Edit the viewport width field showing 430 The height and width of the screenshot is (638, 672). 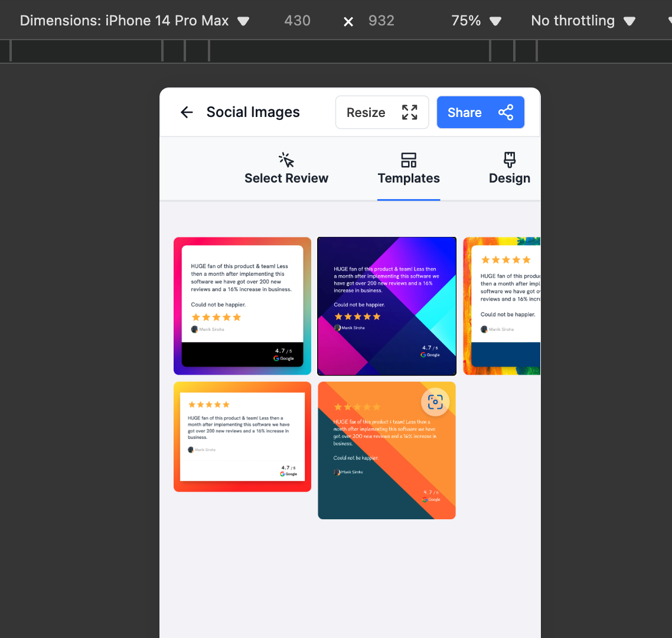[x=297, y=21]
